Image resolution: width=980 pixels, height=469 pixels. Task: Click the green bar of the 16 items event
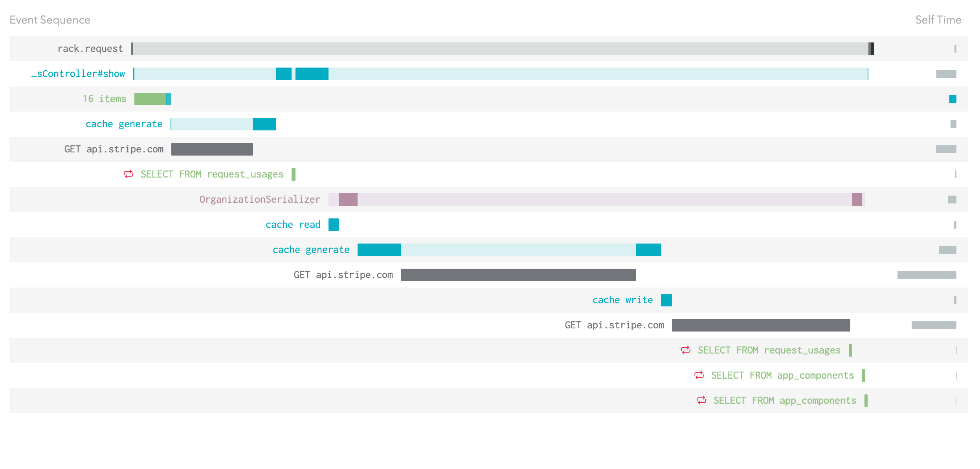150,99
